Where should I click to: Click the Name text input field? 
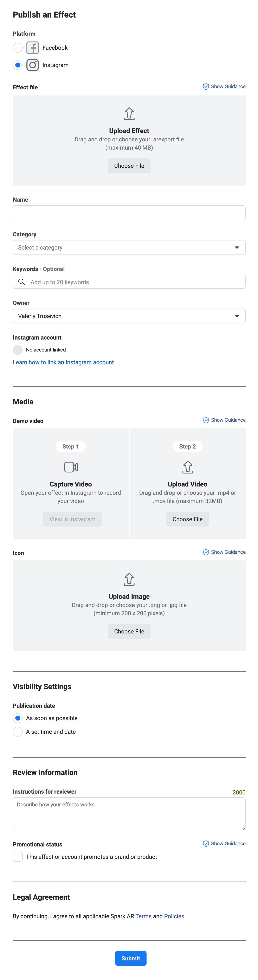click(129, 213)
